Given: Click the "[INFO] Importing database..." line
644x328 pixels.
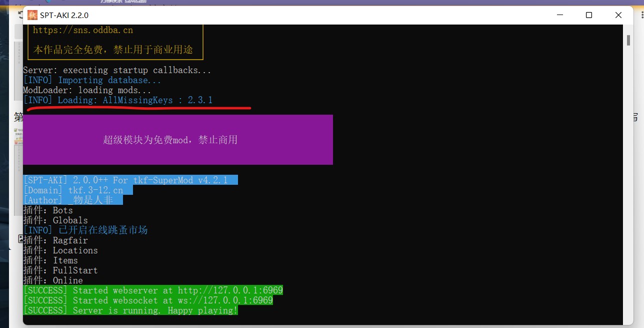Looking at the screenshot, I should tap(92, 80).
